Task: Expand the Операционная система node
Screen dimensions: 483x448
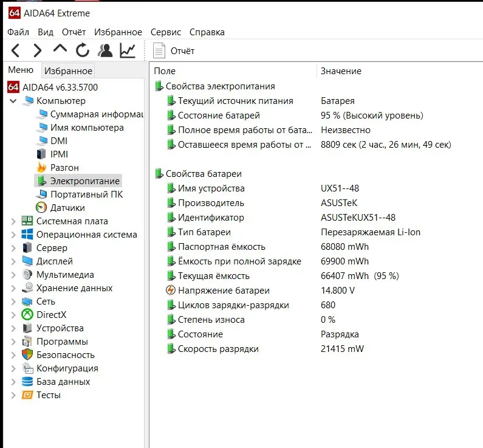Action: coord(13,235)
